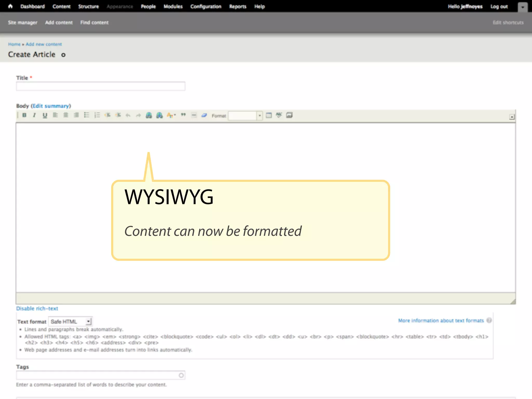Click the eraser remove-format icon
Screen dimensions: 532x399
tap(204, 115)
